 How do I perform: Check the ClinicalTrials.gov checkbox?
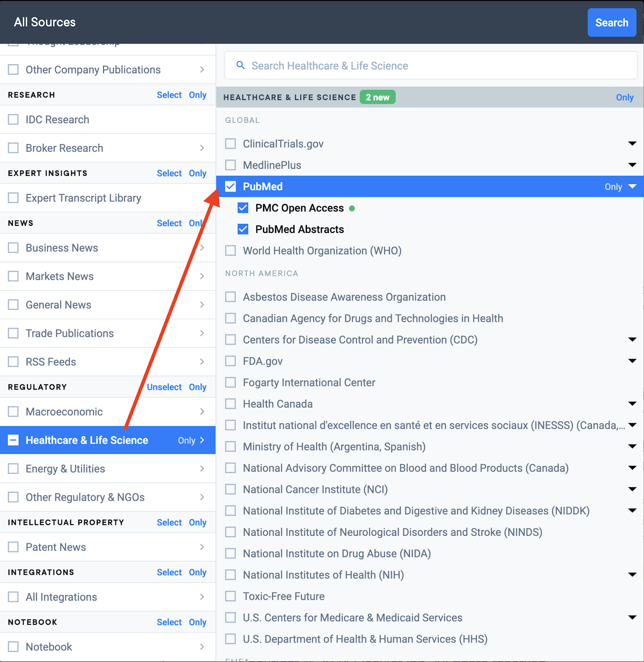coord(230,144)
